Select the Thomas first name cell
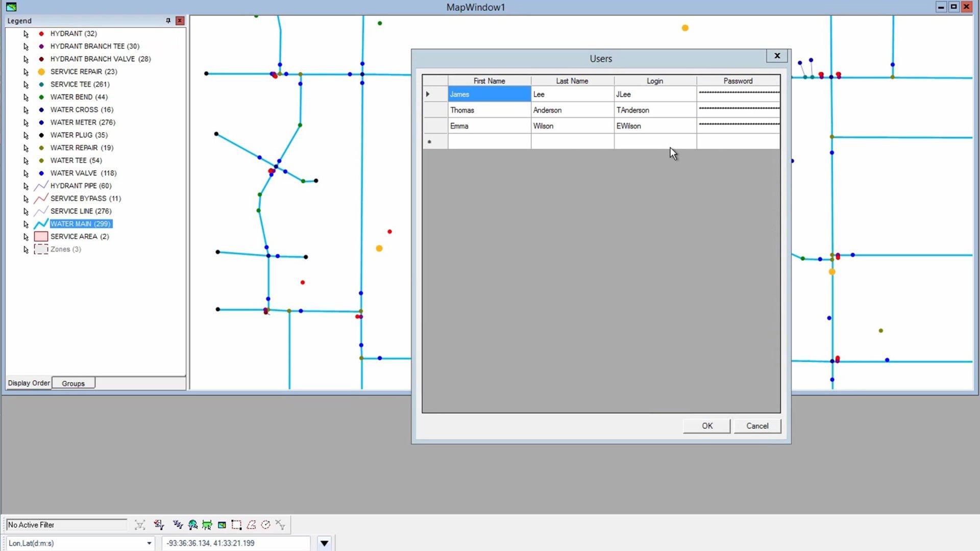The height and width of the screenshot is (551, 980). coord(489,110)
